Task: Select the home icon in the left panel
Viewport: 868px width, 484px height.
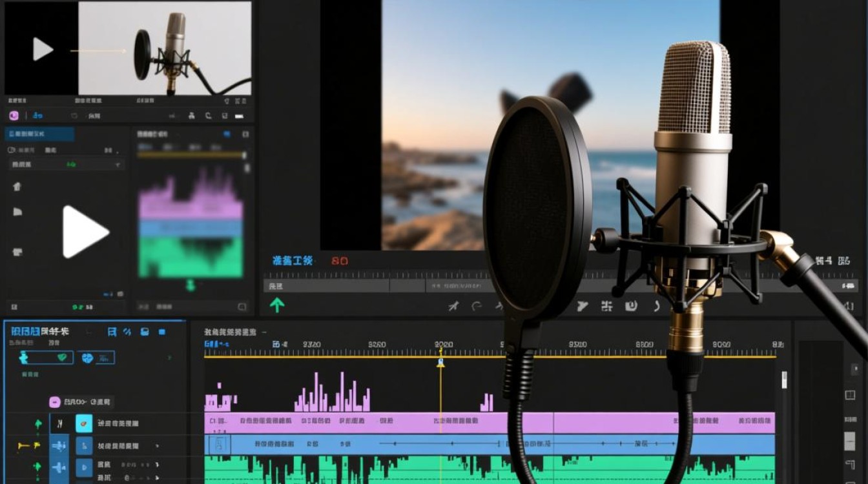Action: click(17, 187)
